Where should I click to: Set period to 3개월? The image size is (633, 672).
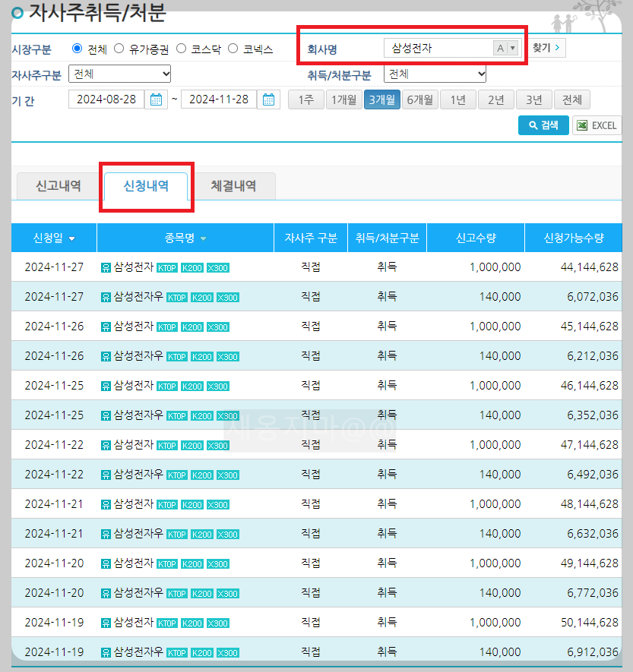(382, 100)
